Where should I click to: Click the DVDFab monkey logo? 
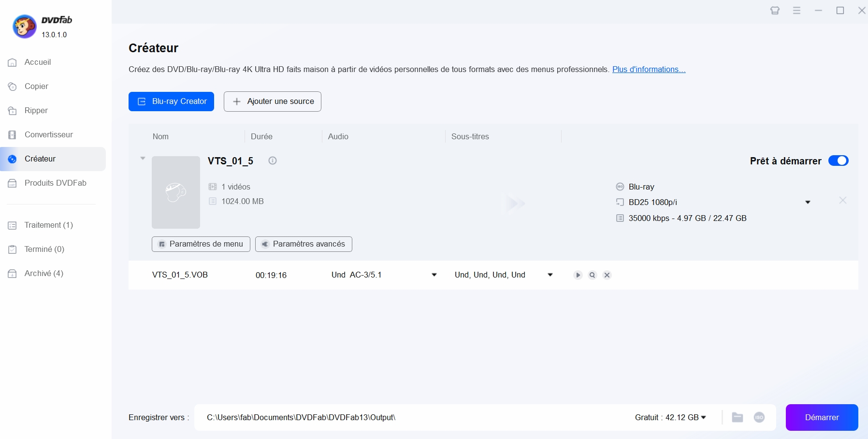pyautogui.click(x=24, y=27)
